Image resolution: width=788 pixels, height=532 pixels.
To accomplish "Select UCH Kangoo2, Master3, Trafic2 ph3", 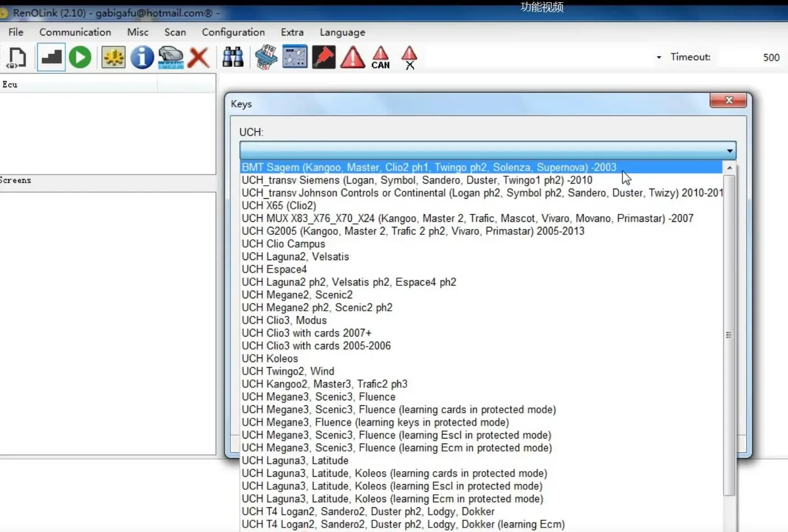I will 481,384.
